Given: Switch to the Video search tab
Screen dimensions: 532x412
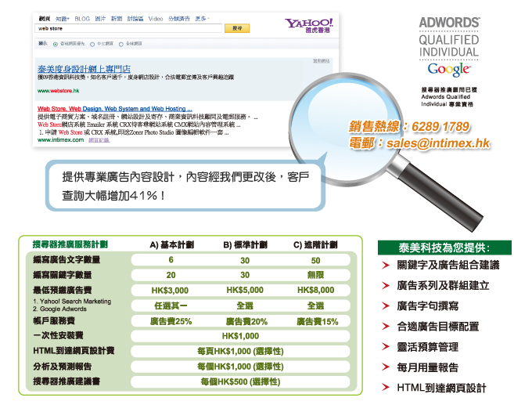Looking at the screenshot, I should click(156, 17).
